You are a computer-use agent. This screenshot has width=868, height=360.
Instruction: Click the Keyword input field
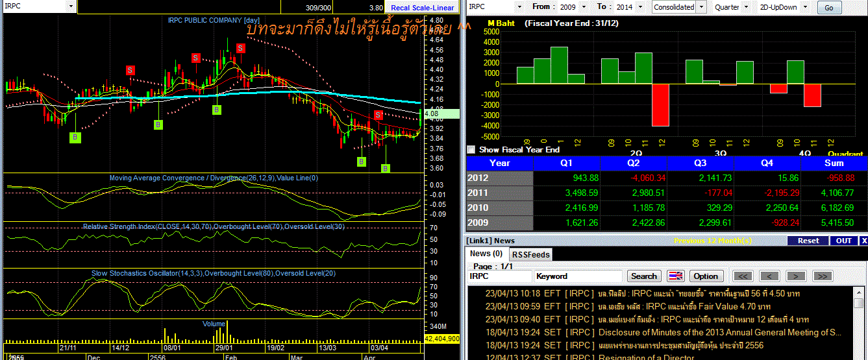coord(578,276)
